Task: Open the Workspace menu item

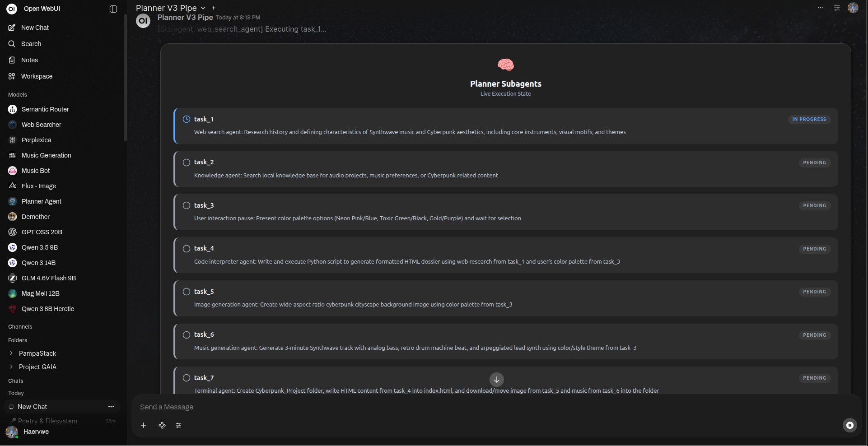Action: coord(37,76)
